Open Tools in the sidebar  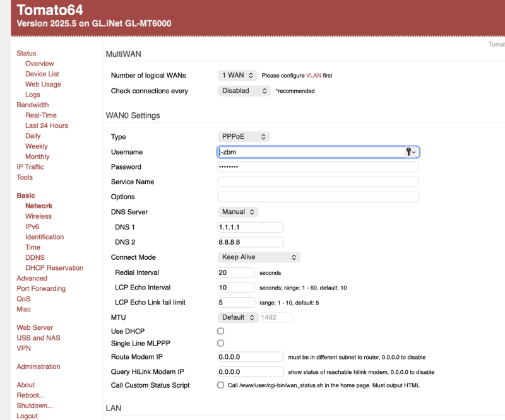[x=25, y=177]
